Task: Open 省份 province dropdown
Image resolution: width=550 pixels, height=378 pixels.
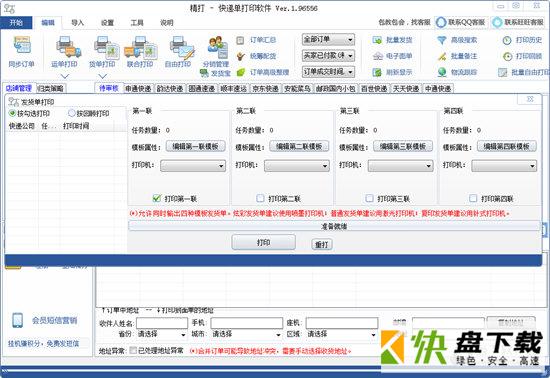Action: pyautogui.click(x=161, y=334)
